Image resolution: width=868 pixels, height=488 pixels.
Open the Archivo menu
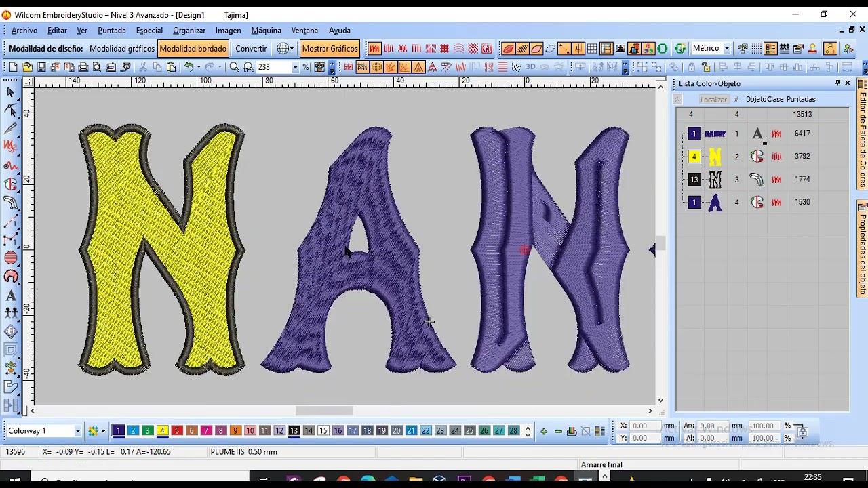coord(24,30)
